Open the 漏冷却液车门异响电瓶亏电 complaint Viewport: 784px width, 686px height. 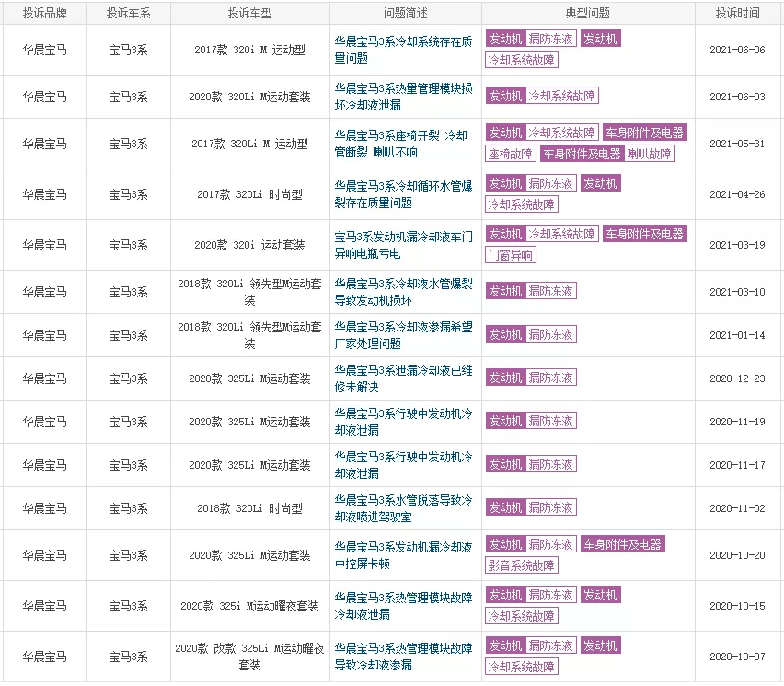pyautogui.click(x=403, y=245)
